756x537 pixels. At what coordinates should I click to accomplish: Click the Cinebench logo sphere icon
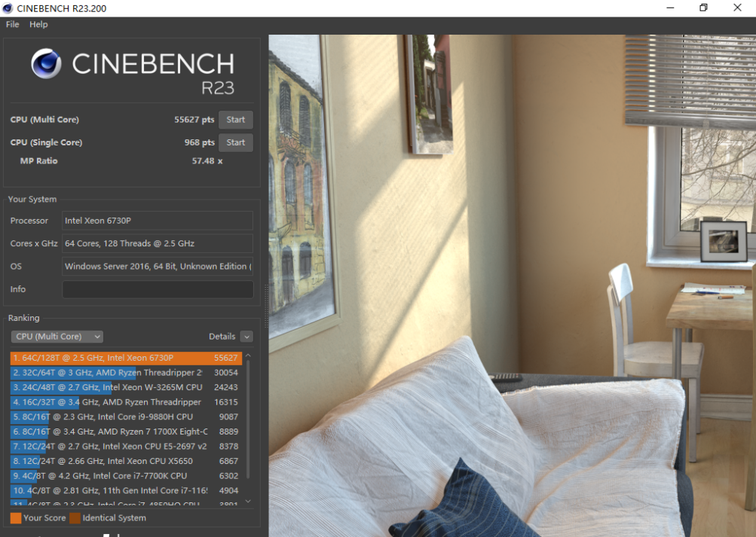tap(46, 63)
